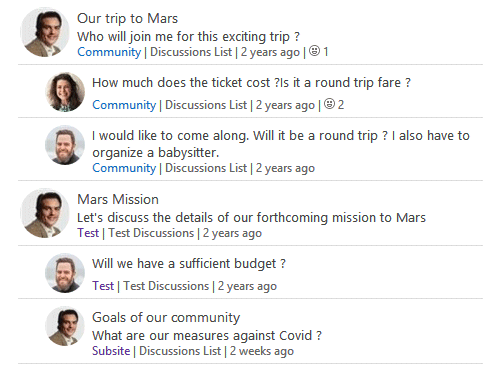Click the woman's avatar on ticket cost reply
The width and height of the screenshot is (486, 367).
click(x=65, y=92)
